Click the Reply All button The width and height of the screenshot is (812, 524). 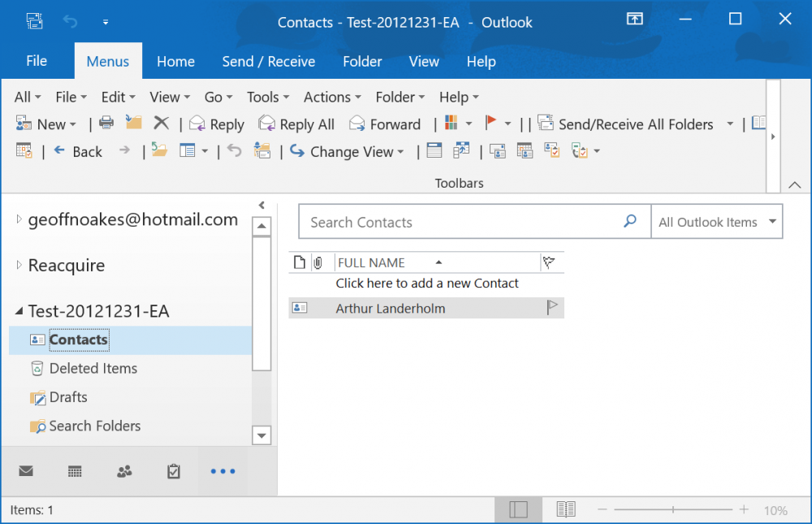pyautogui.click(x=297, y=124)
